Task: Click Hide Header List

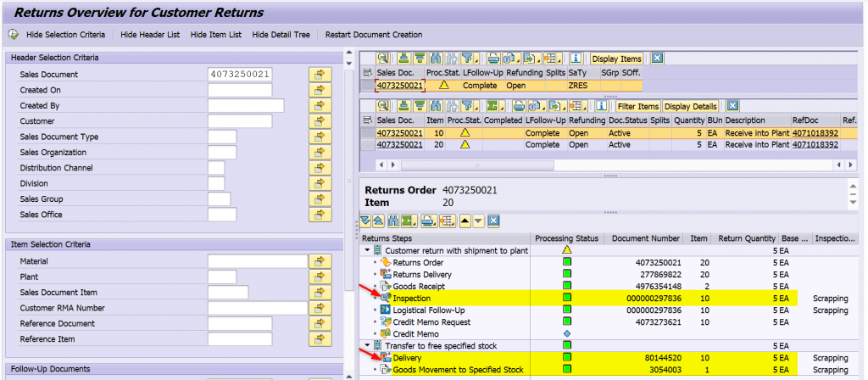Action: click(150, 34)
